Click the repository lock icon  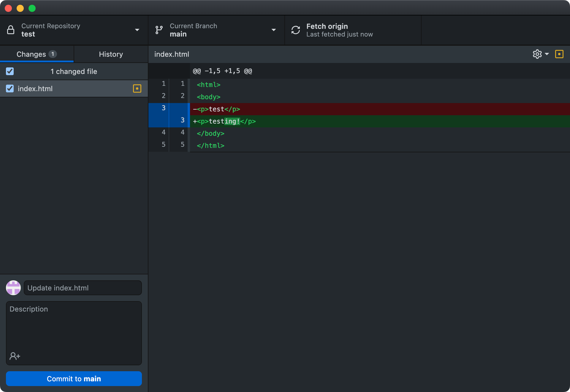[11, 30]
